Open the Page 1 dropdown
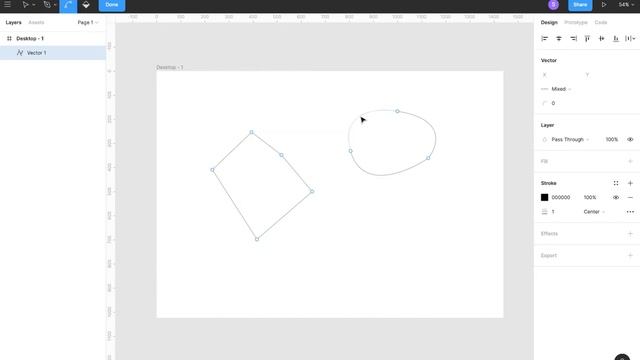Viewport: 640px width, 360px height. click(x=88, y=22)
